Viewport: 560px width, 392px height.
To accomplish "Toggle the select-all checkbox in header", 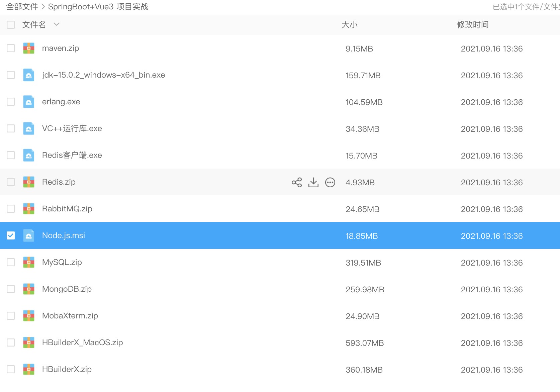I will tap(11, 25).
